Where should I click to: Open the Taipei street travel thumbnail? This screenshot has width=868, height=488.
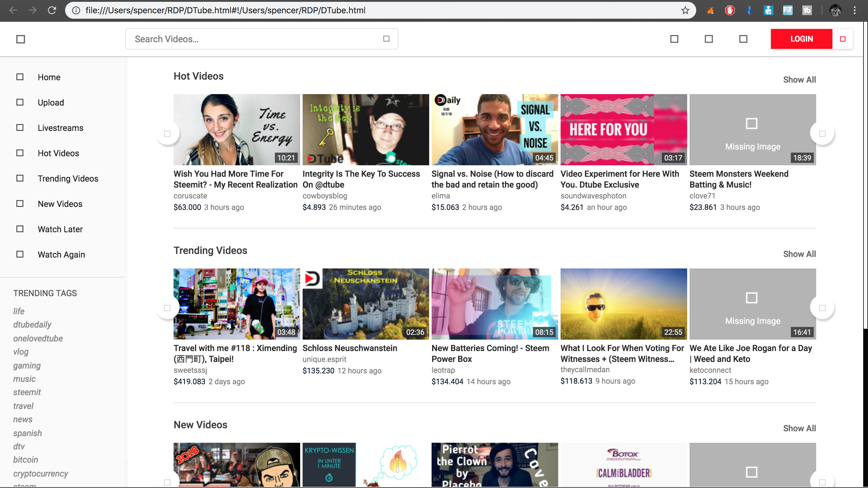[237, 304]
